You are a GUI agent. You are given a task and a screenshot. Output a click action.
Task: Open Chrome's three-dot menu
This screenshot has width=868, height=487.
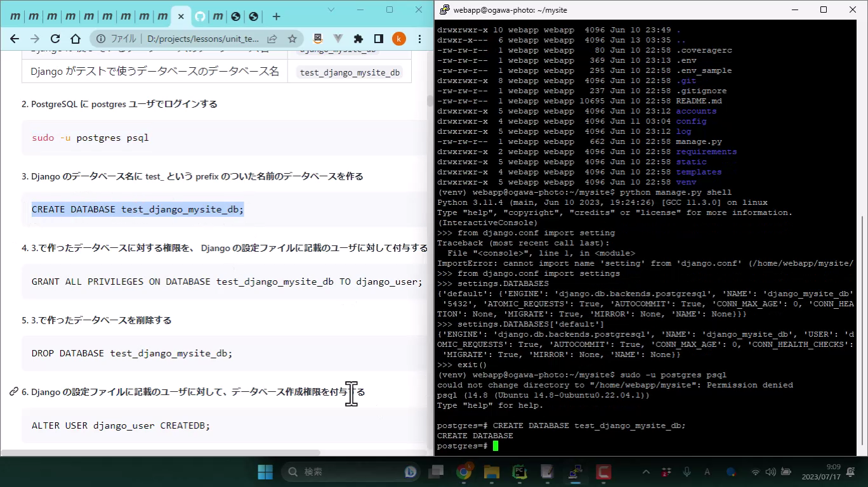pos(419,39)
